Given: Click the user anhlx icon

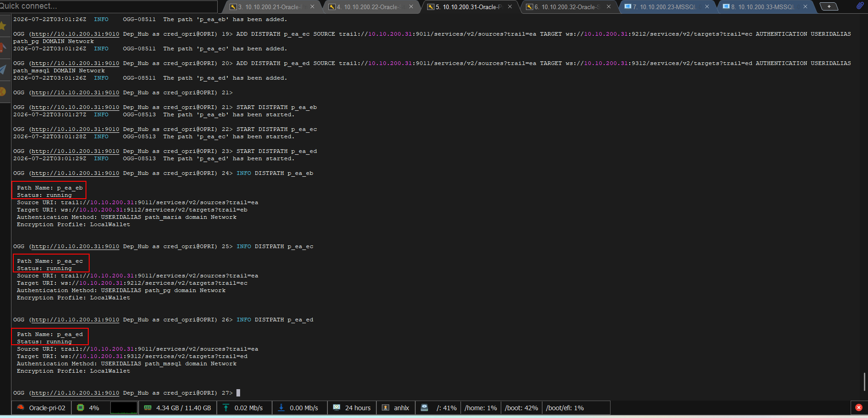Looking at the screenshot, I should pyautogui.click(x=386, y=407).
